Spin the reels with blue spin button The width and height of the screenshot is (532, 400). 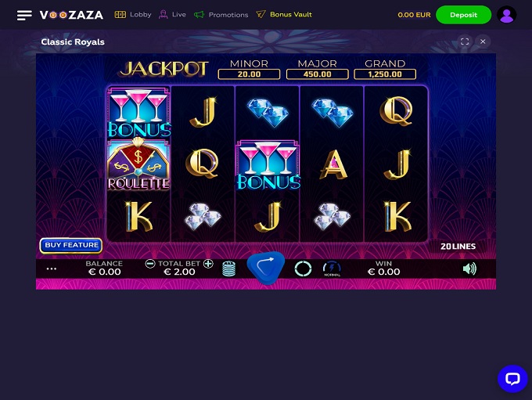(266, 268)
